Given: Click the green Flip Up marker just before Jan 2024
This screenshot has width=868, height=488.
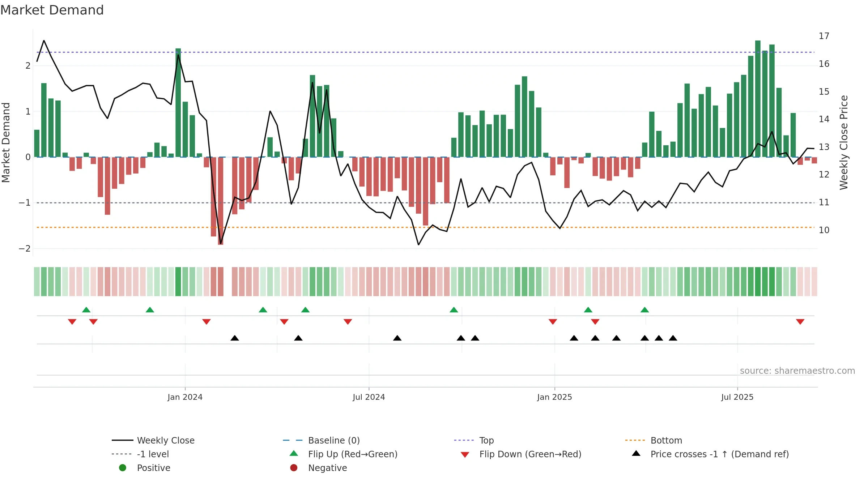Looking at the screenshot, I should (150, 309).
